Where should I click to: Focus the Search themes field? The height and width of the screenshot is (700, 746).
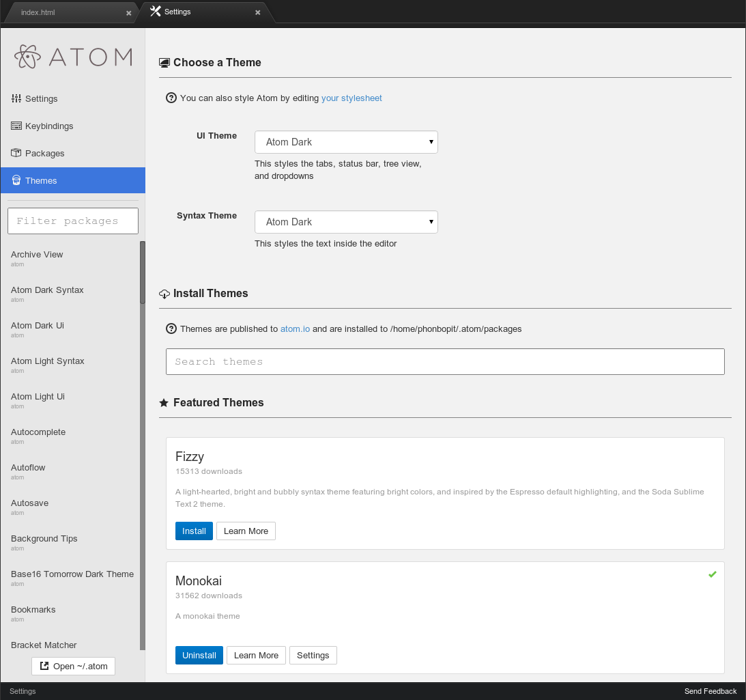click(x=445, y=361)
